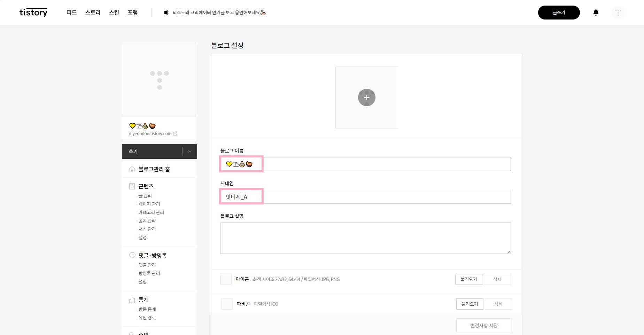Open 카테고리 관리
Image resolution: width=644 pixels, height=335 pixels.
[x=151, y=212]
